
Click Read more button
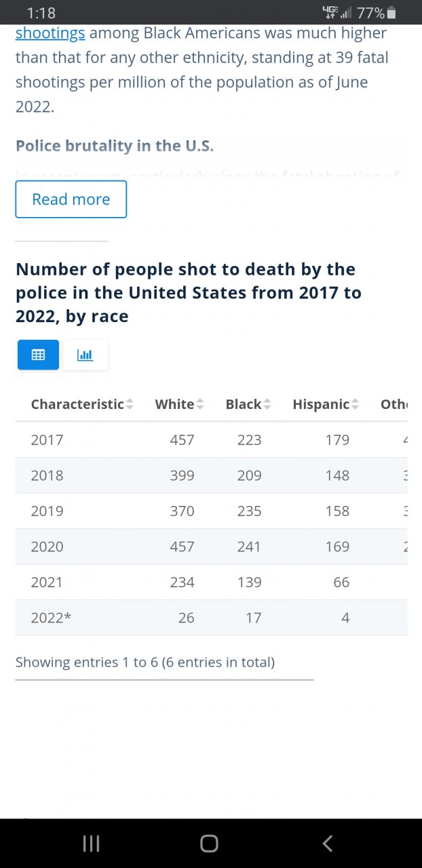click(71, 199)
